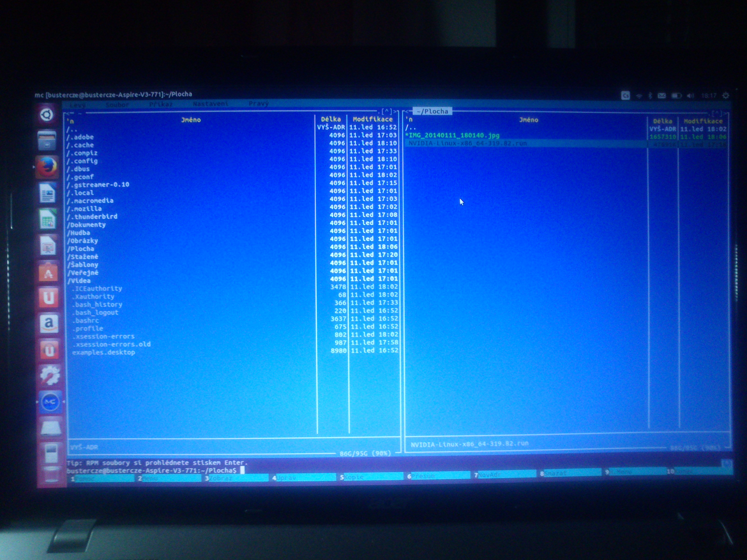This screenshot has width=747, height=560.
Task: Open LibreOffice Writer from the launcher
Action: [47, 193]
